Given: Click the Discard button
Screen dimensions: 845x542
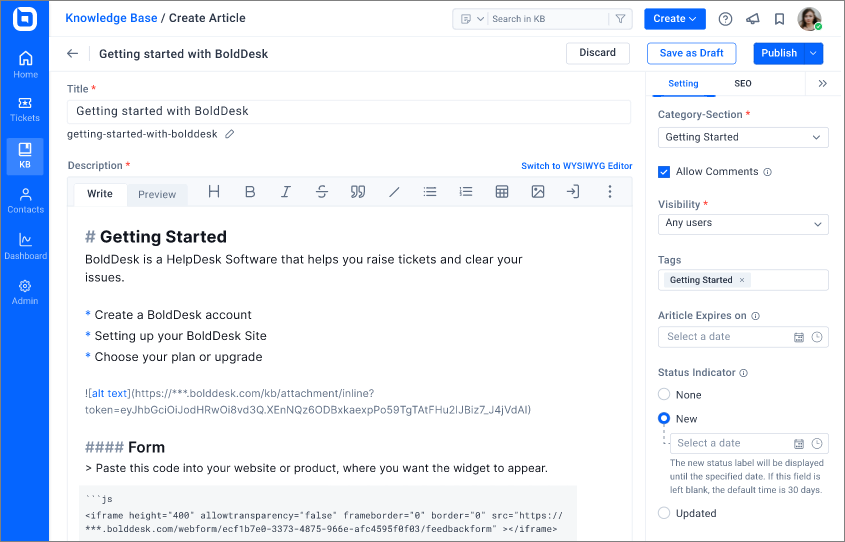Looking at the screenshot, I should coord(598,53).
